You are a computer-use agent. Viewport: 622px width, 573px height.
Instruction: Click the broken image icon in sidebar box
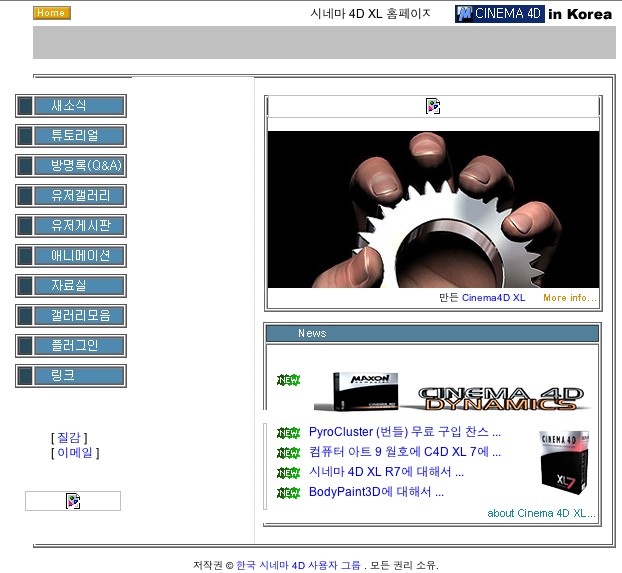[73, 501]
